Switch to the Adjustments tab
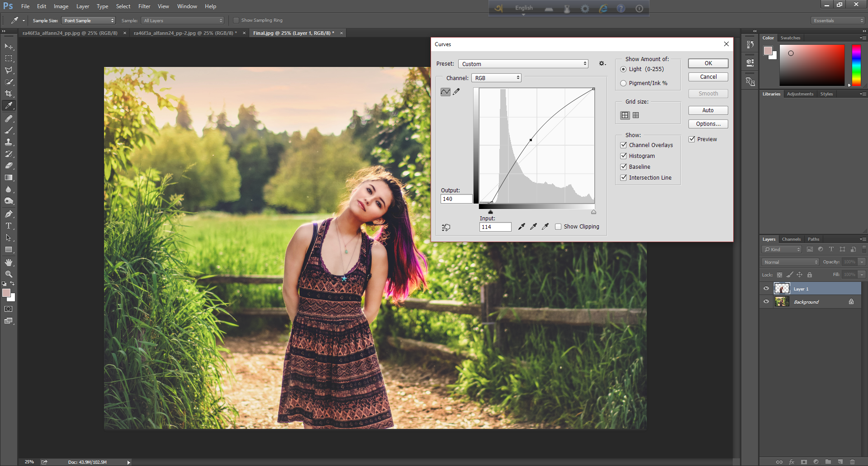The image size is (868, 466). pos(800,94)
